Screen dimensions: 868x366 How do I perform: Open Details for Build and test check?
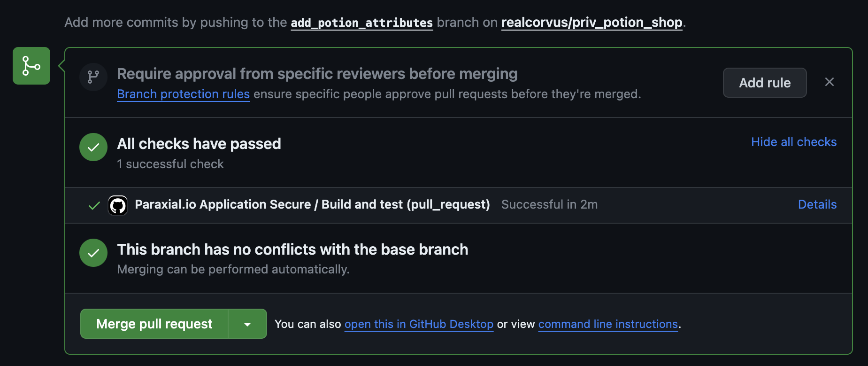click(x=817, y=204)
